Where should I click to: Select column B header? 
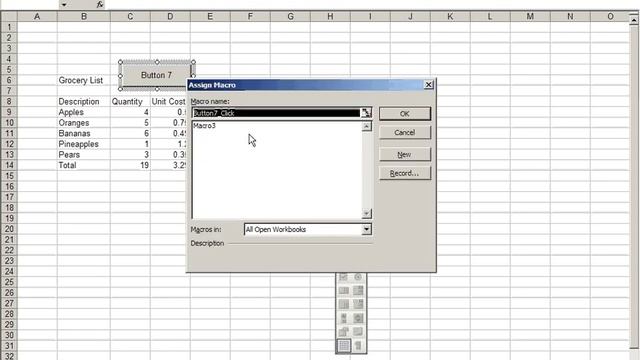click(84, 16)
